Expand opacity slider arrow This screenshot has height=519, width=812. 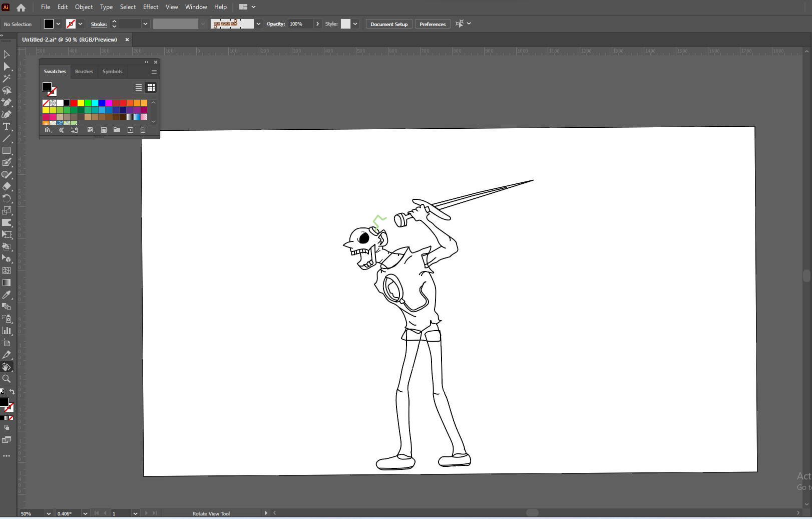coord(317,24)
